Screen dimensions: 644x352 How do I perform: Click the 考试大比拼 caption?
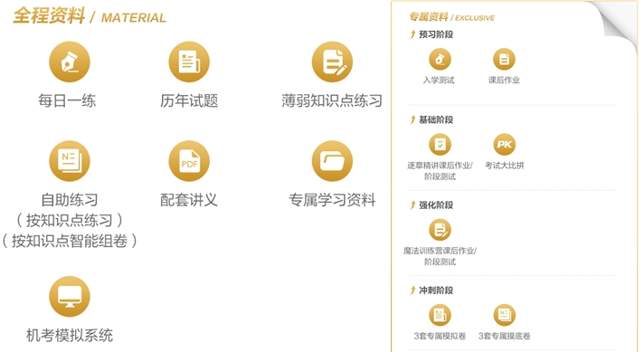pos(505,166)
